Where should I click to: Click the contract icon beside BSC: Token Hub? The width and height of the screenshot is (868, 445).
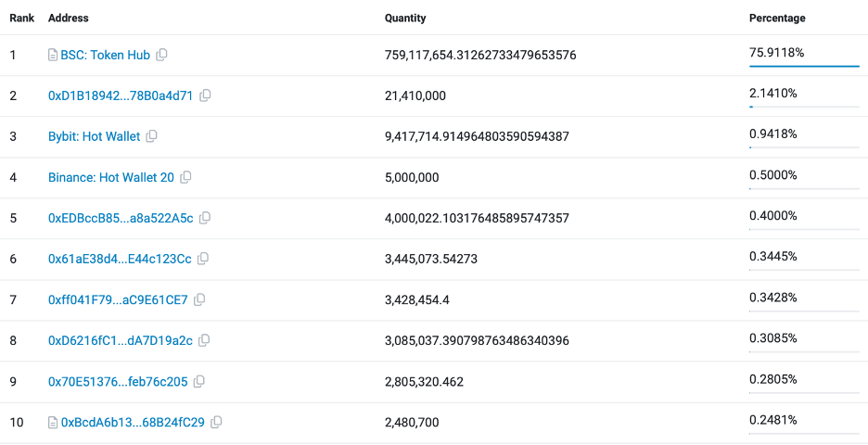coord(53,55)
